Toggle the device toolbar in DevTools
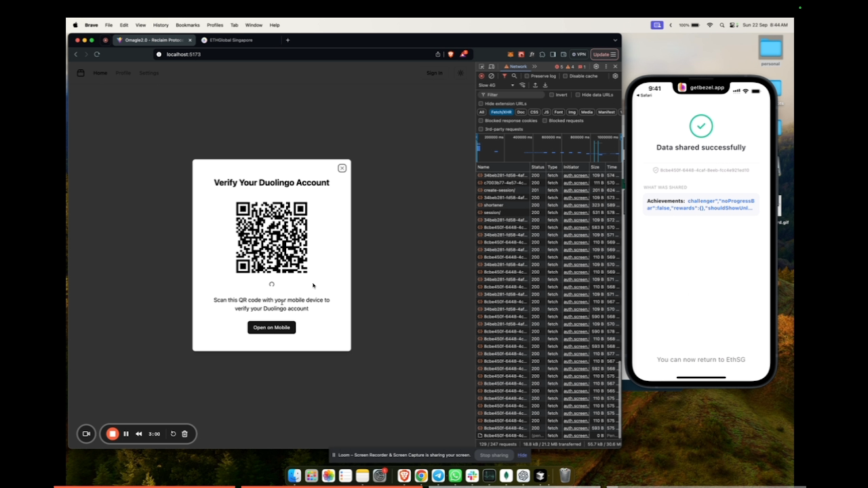Screen dimensions: 868x488 pos(491,66)
